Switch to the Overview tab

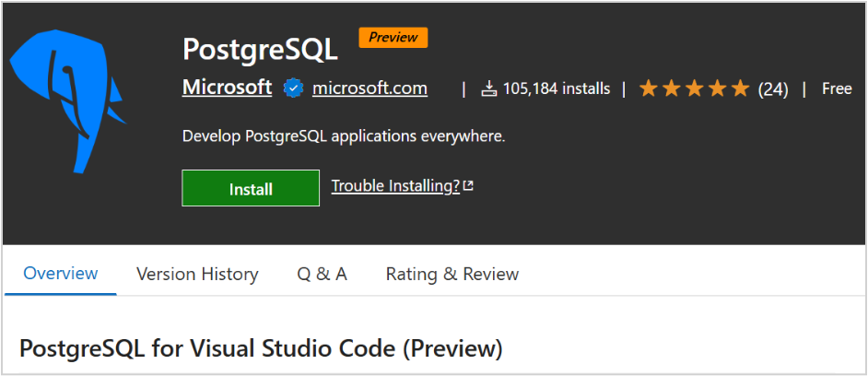[61, 274]
